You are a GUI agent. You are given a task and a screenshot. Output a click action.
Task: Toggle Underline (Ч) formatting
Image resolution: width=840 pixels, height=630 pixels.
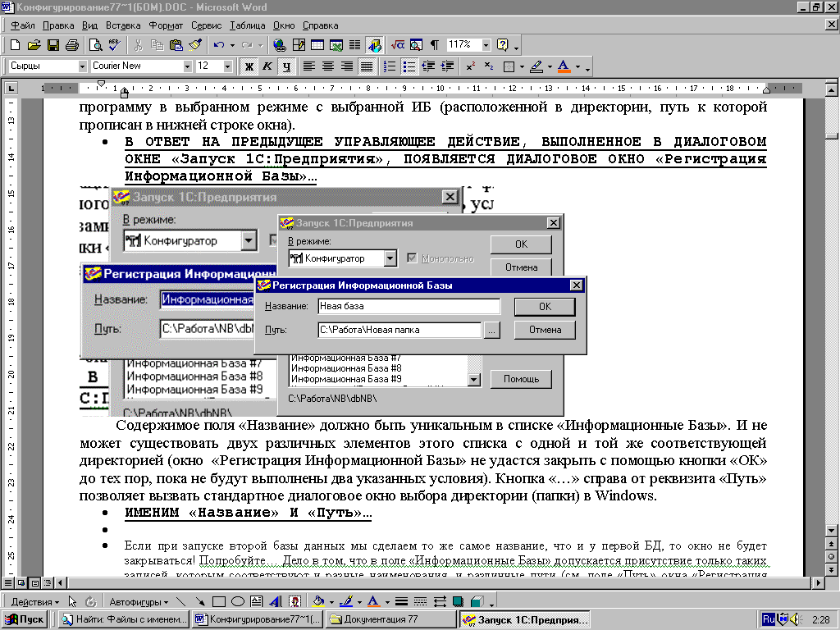point(286,66)
